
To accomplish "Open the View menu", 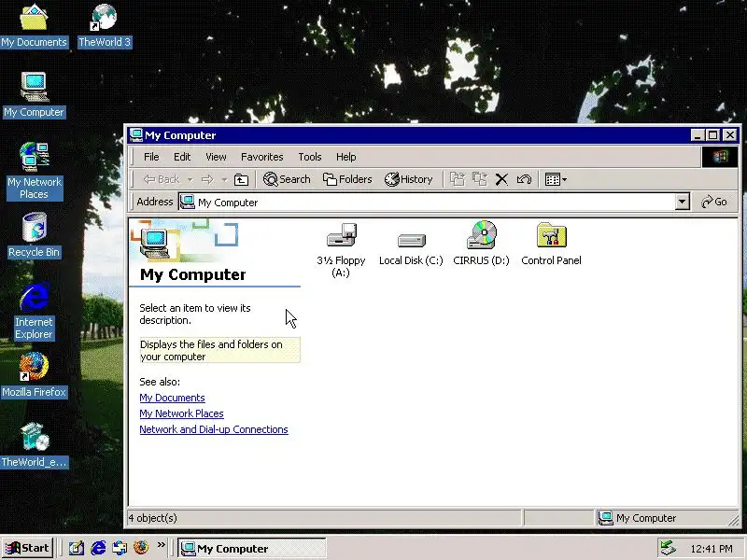I will pos(216,157).
